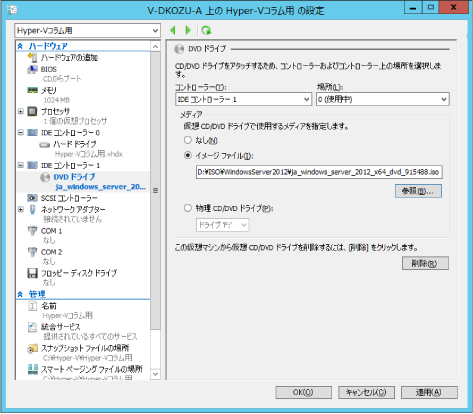Open ハードウェアの追加 add hardware item
Viewport: 473px width, 414px height.
point(69,58)
